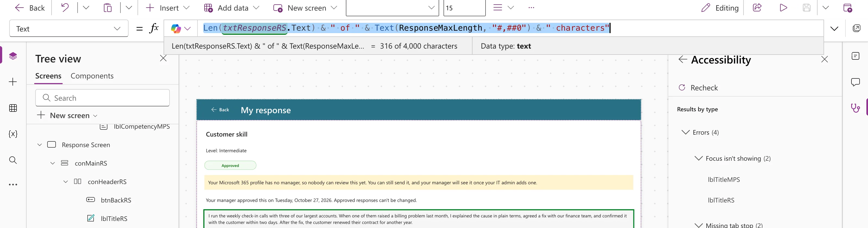Click Recheck in the Accessibility panel
The image size is (868, 228).
(698, 88)
